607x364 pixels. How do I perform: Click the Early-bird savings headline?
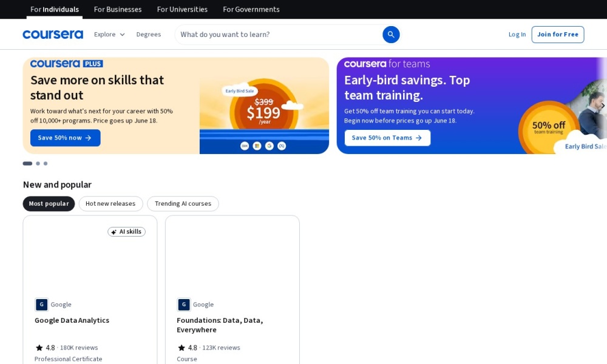tap(407, 87)
